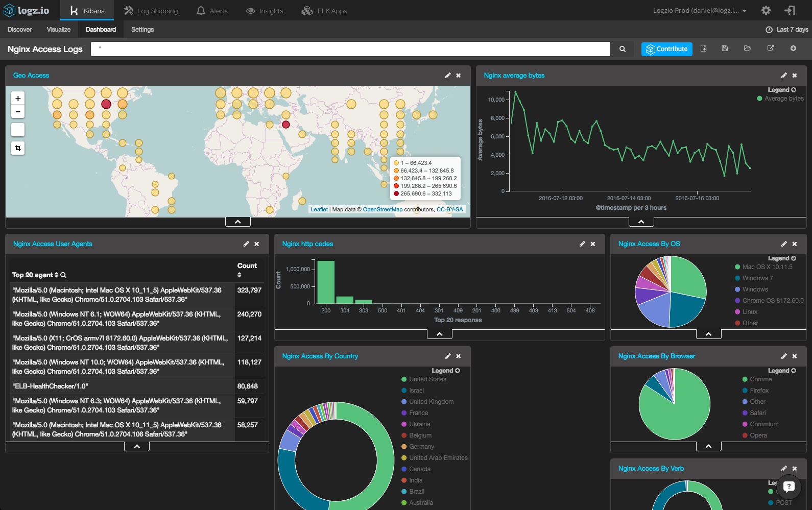Save the current dashboard
812x510 pixels.
(725, 48)
